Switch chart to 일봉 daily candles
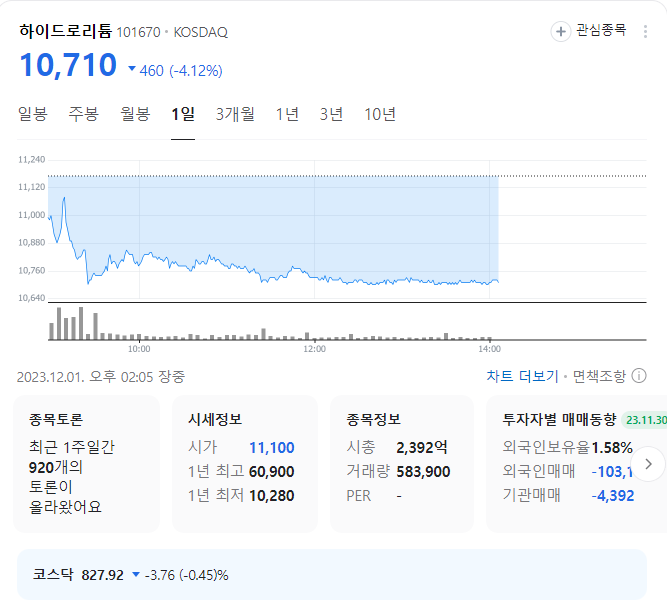The width and height of the screenshot is (667, 606). point(32,114)
